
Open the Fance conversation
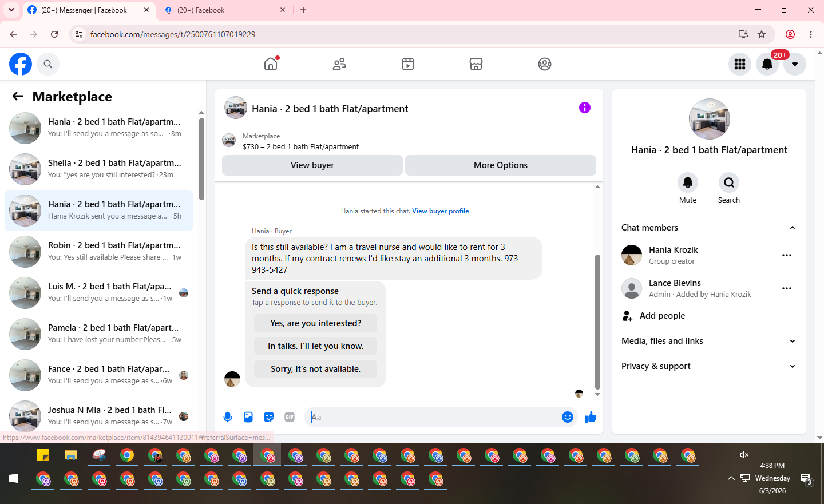pyautogui.click(x=98, y=375)
